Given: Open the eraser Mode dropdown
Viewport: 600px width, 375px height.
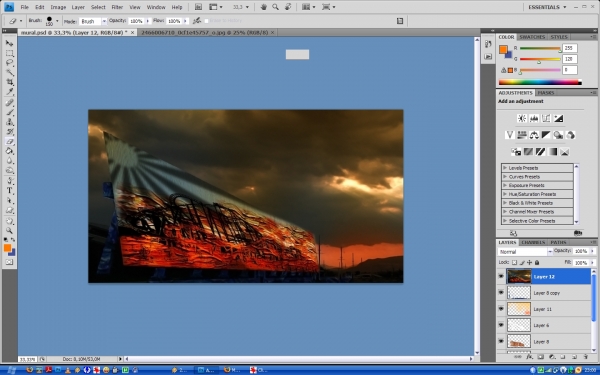Looking at the screenshot, I should (x=93, y=21).
